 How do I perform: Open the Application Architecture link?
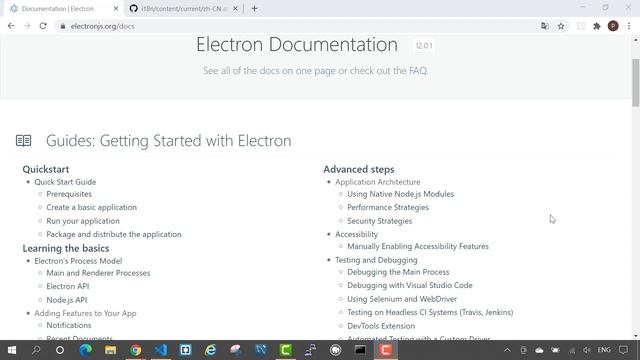(x=378, y=182)
